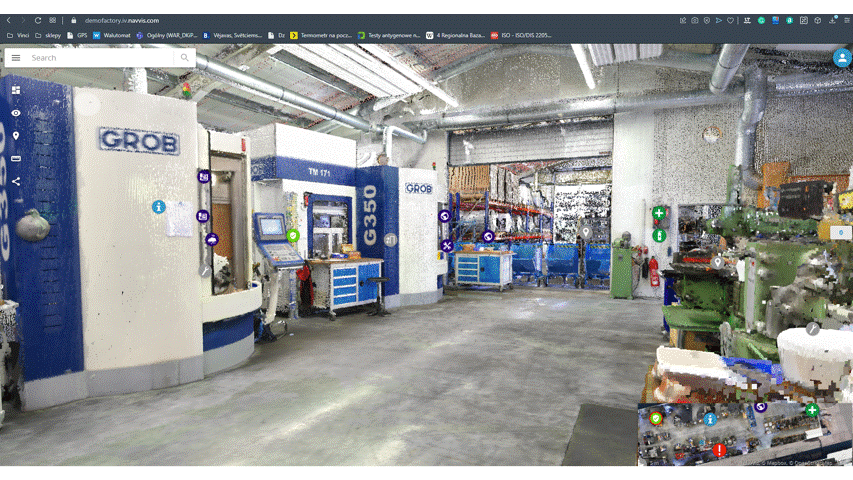Open the Walutomat bookmark

[x=112, y=35]
